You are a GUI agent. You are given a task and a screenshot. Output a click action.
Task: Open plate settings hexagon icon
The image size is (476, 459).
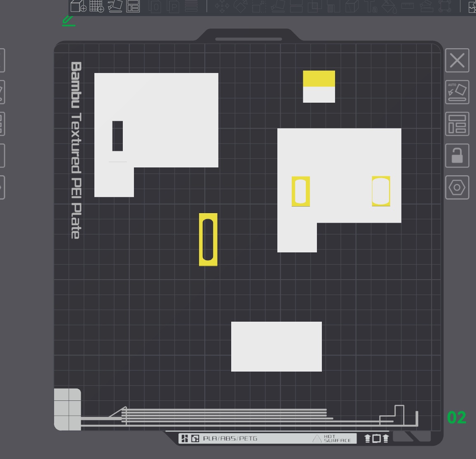point(457,187)
